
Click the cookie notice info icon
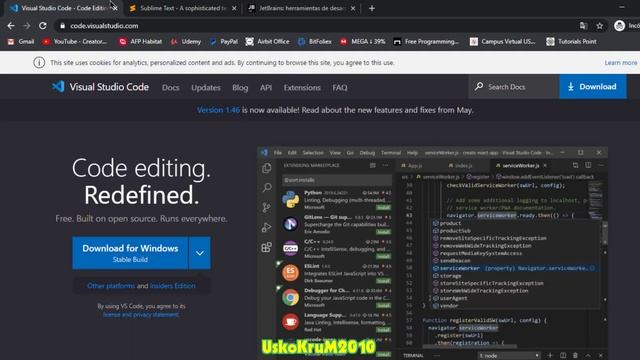tap(39, 62)
